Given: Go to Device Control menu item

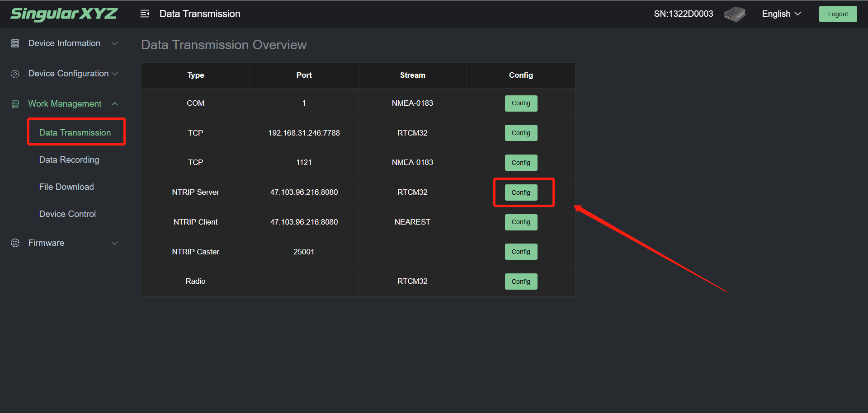Looking at the screenshot, I should tap(67, 214).
